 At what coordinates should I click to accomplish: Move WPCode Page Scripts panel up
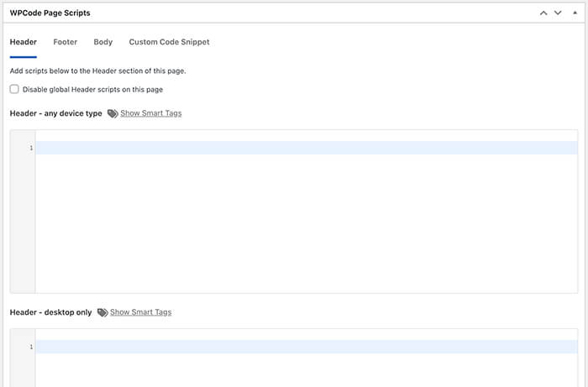pyautogui.click(x=543, y=13)
